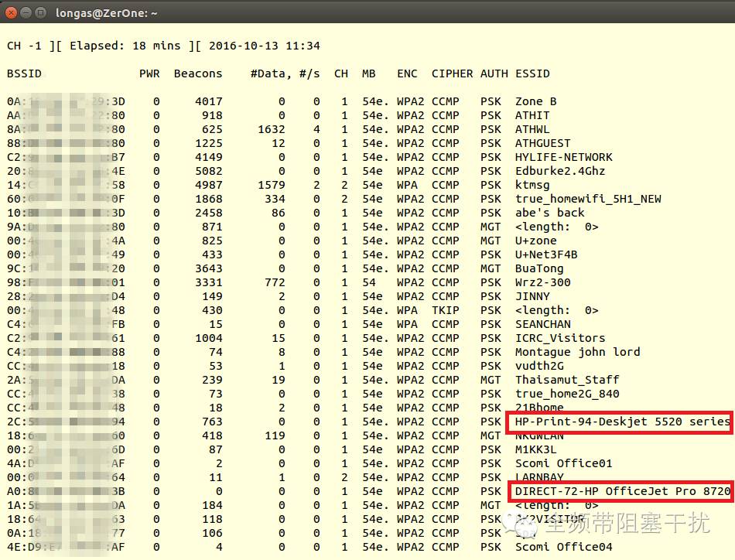
Task: Click the ENC column header
Action: click(407, 73)
